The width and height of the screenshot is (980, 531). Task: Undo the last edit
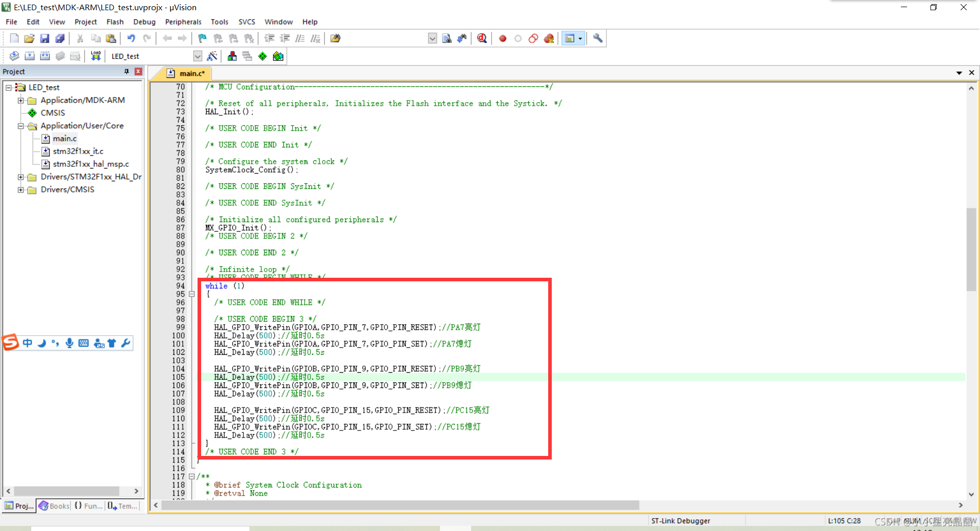click(131, 38)
